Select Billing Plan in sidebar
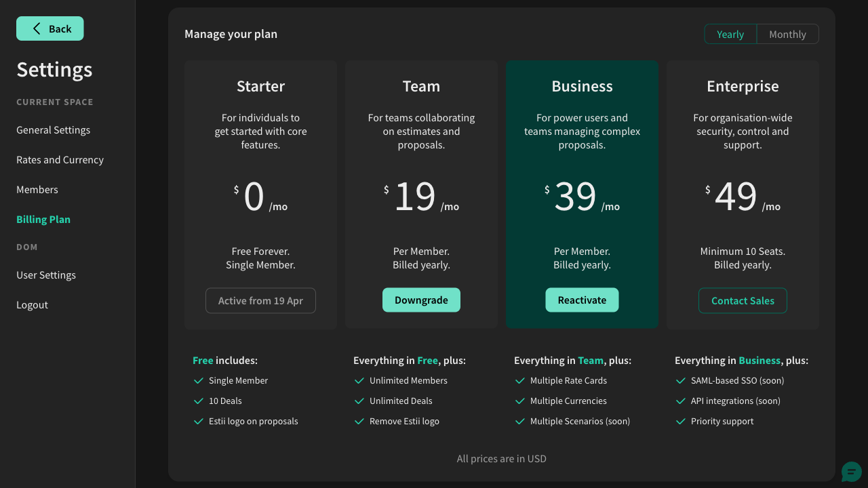The image size is (868, 488). 43,220
